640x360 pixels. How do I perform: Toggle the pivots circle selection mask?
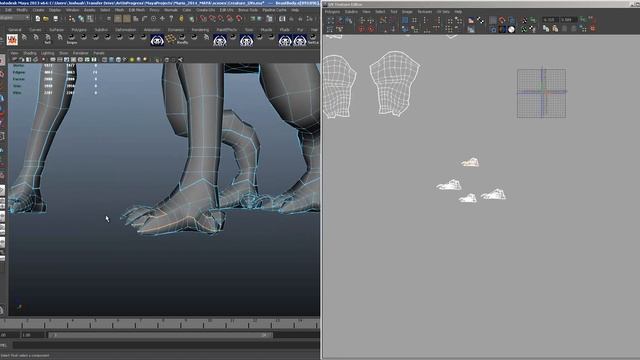pos(153,18)
